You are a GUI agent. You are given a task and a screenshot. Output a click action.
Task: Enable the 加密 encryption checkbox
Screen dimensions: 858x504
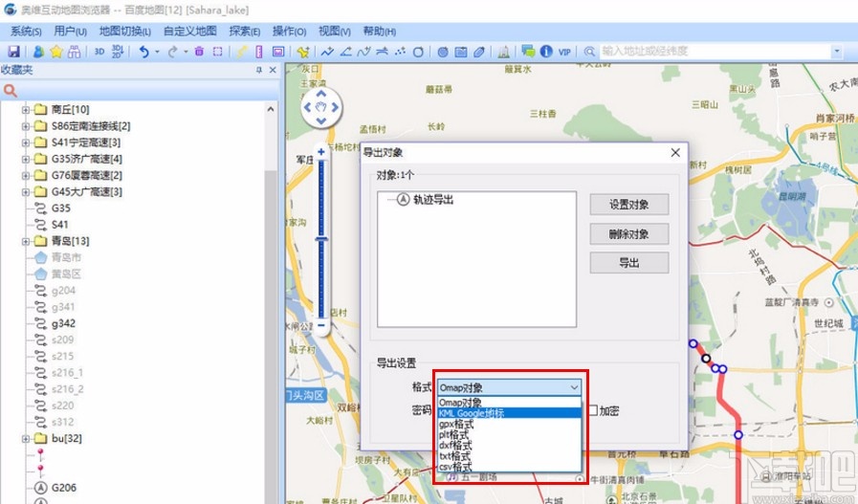[593, 410]
